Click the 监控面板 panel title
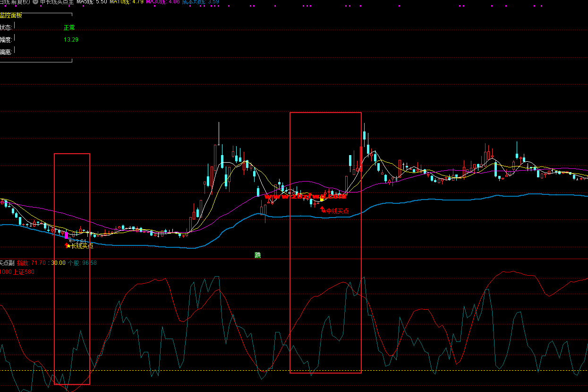The width and height of the screenshot is (588, 392). [11, 15]
